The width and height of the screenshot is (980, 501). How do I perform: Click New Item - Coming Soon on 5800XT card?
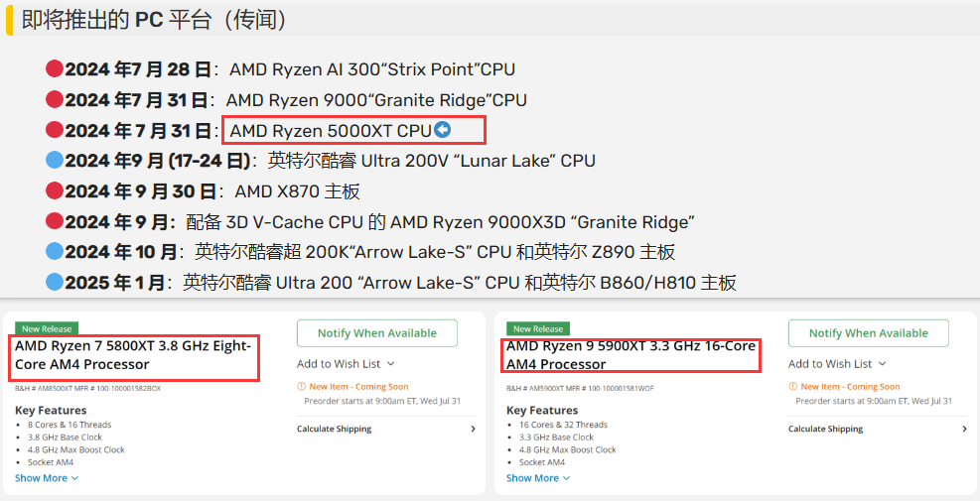(358, 387)
